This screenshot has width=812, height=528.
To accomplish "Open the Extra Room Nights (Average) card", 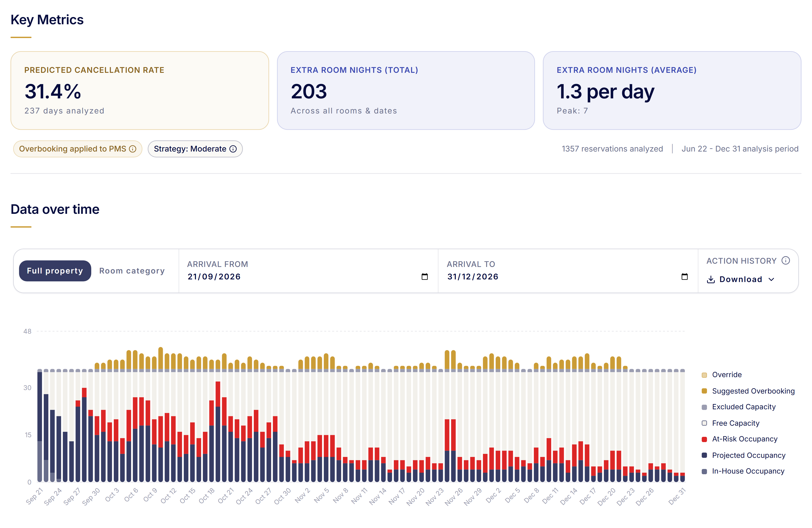I will [672, 90].
